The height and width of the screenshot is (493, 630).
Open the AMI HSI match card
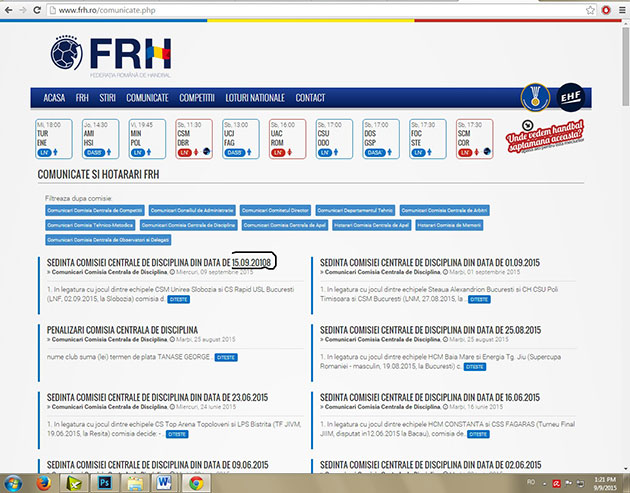(x=100, y=139)
